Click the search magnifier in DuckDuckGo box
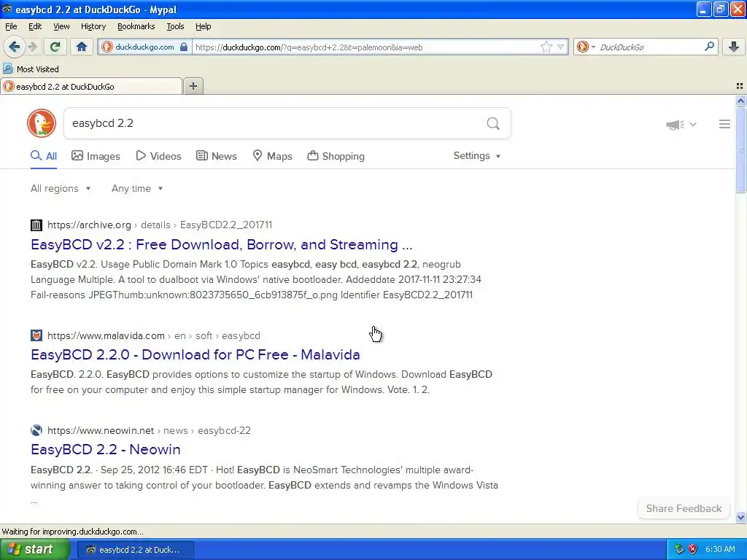The height and width of the screenshot is (560, 747). 493,124
